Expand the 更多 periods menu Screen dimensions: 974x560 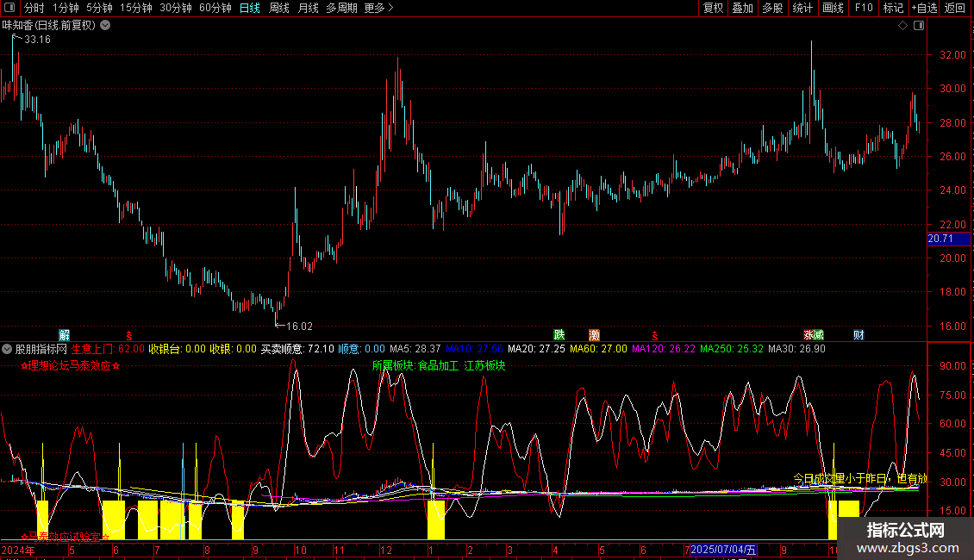(378, 8)
